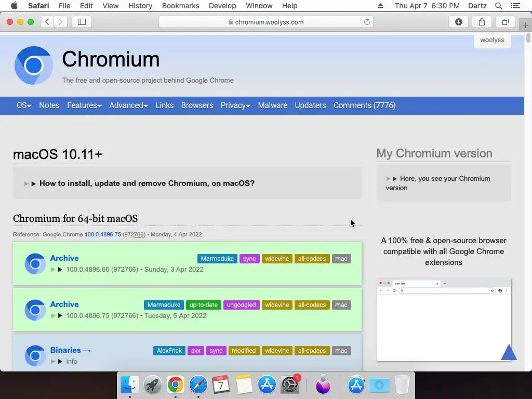Open Finder from the Dock
This screenshot has width=532, height=399.
point(129,385)
